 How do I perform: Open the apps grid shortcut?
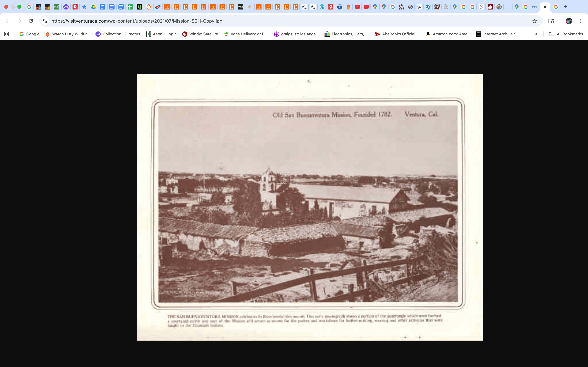pos(7,34)
